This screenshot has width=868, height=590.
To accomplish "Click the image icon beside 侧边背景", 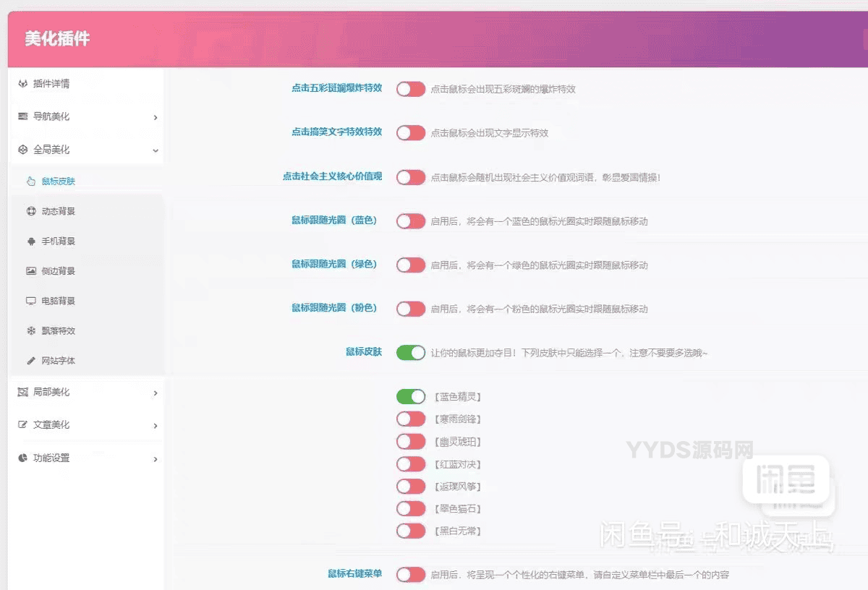I will click(x=30, y=271).
